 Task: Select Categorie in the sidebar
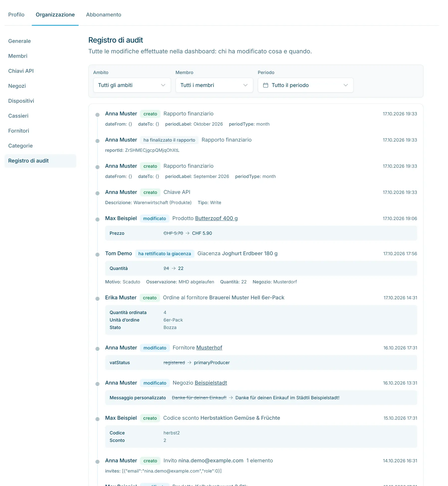(20, 146)
